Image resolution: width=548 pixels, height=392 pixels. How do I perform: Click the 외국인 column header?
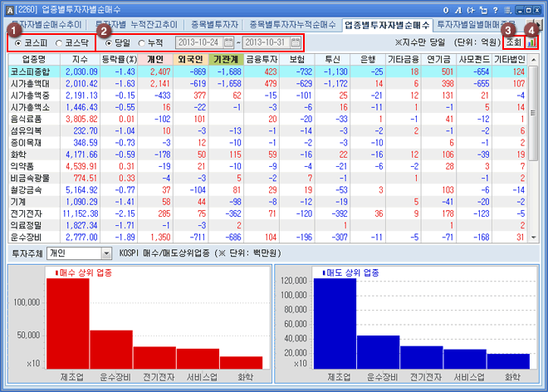point(191,60)
